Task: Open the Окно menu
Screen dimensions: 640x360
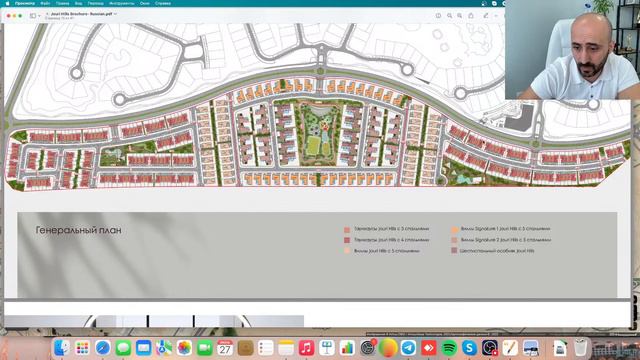Action: pos(144,3)
